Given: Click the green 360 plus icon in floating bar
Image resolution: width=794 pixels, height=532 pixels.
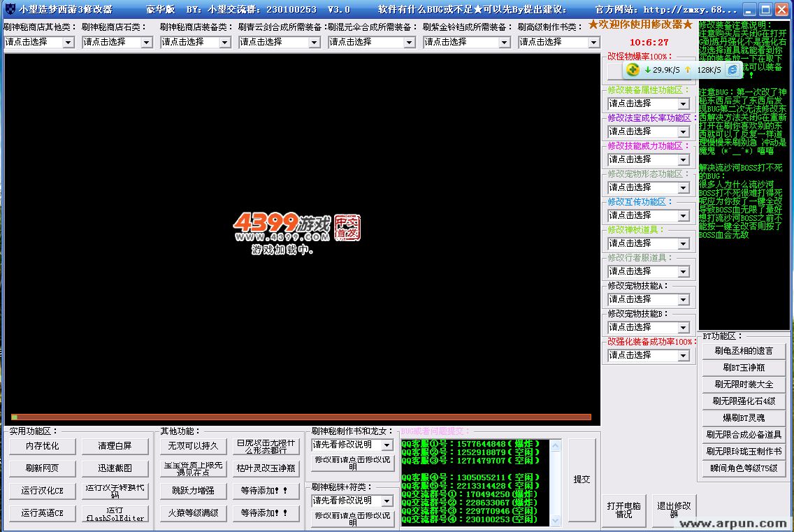Looking at the screenshot, I should (633, 69).
